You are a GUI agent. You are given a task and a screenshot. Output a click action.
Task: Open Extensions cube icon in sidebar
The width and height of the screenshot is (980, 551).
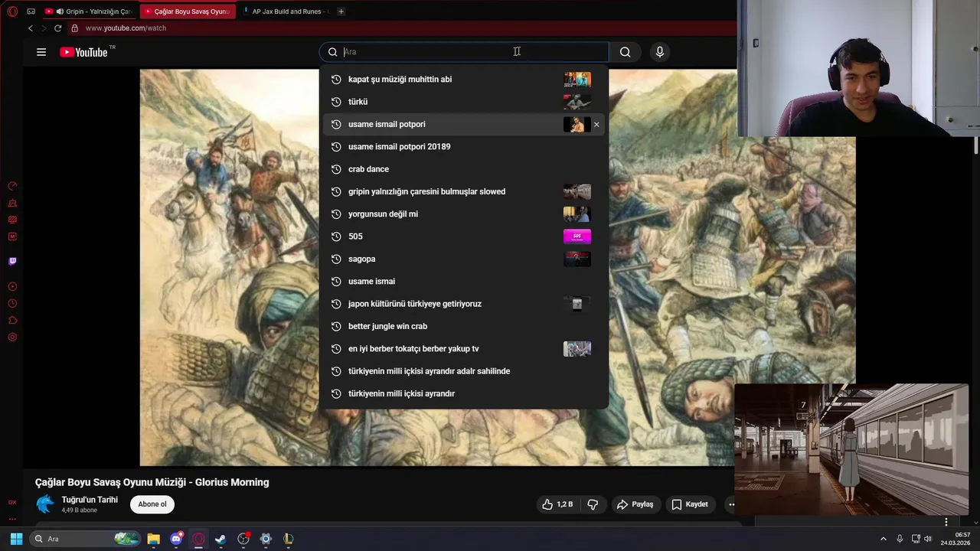[x=12, y=321]
